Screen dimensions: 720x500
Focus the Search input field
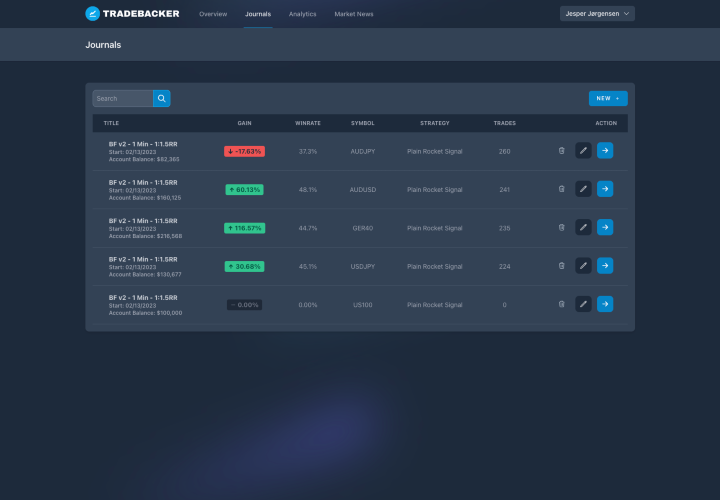(123, 98)
